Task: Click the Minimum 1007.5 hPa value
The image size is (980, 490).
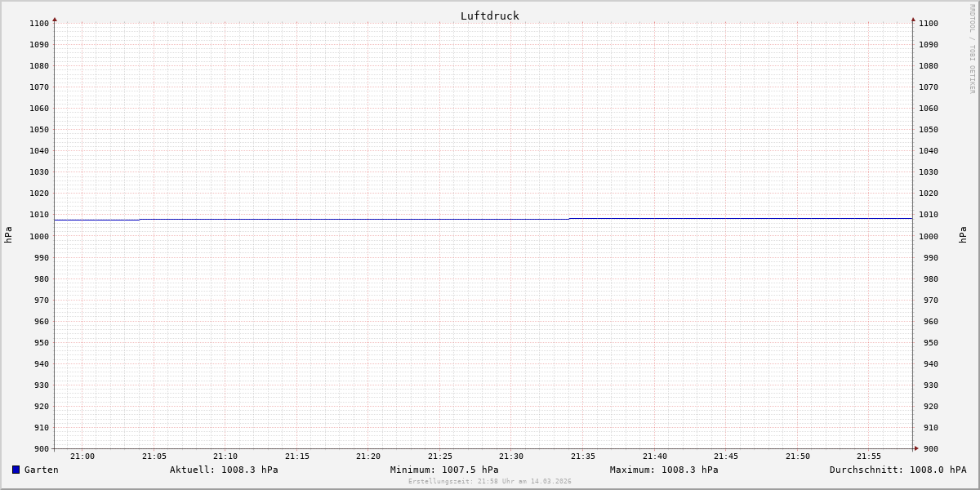Action: pos(444,470)
